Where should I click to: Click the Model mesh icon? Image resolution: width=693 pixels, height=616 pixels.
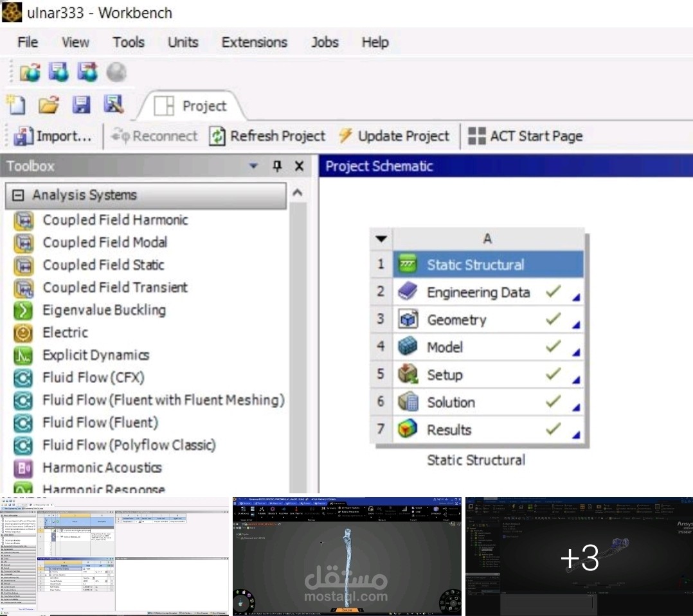click(408, 347)
